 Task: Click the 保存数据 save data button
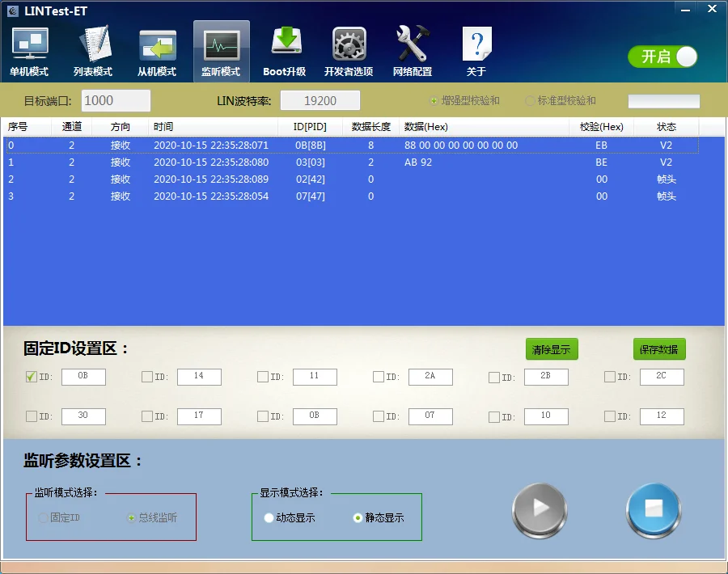659,349
